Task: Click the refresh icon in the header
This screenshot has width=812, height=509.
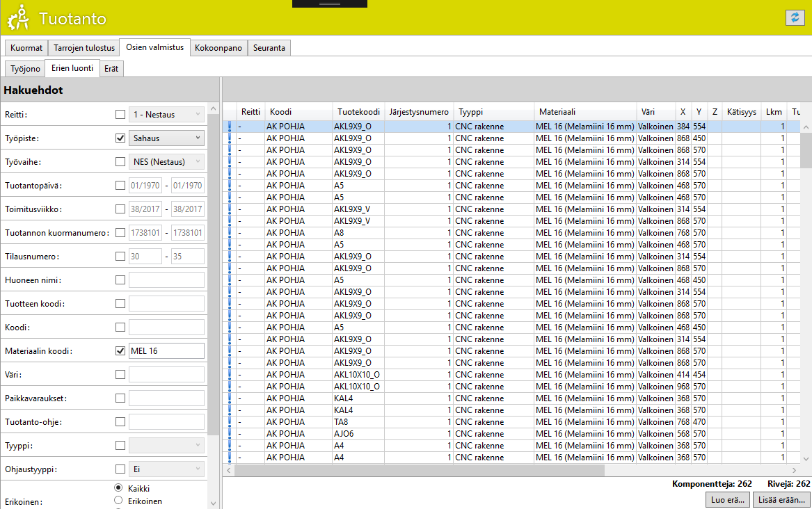Action: pos(795,17)
